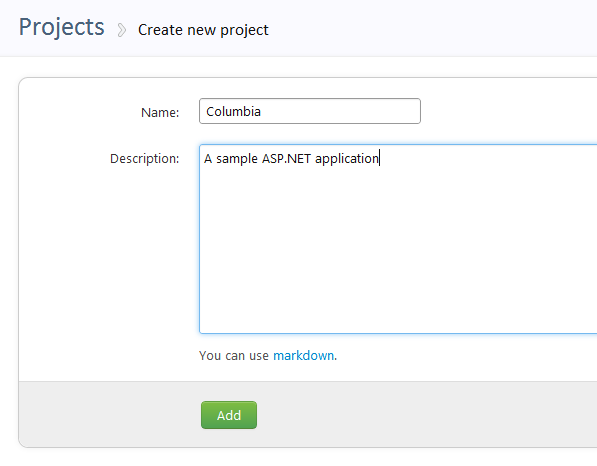The image size is (597, 466).
Task: Click the word sample in the description
Action: (237, 159)
